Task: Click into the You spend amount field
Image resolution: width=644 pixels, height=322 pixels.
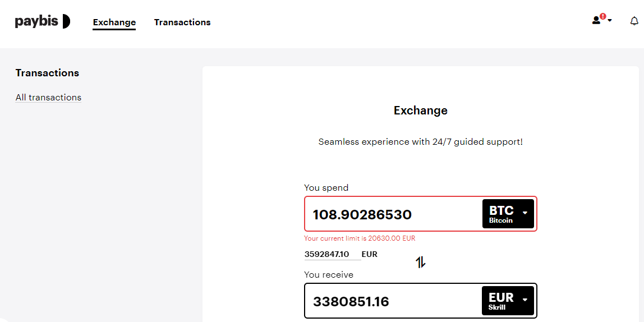Action: [x=393, y=214]
